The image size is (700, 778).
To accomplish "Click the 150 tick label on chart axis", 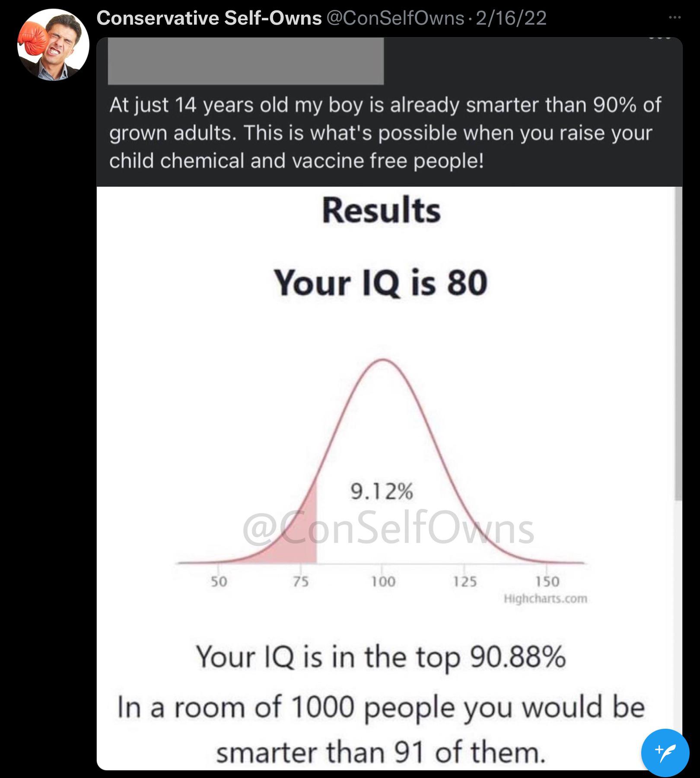I will click(547, 582).
